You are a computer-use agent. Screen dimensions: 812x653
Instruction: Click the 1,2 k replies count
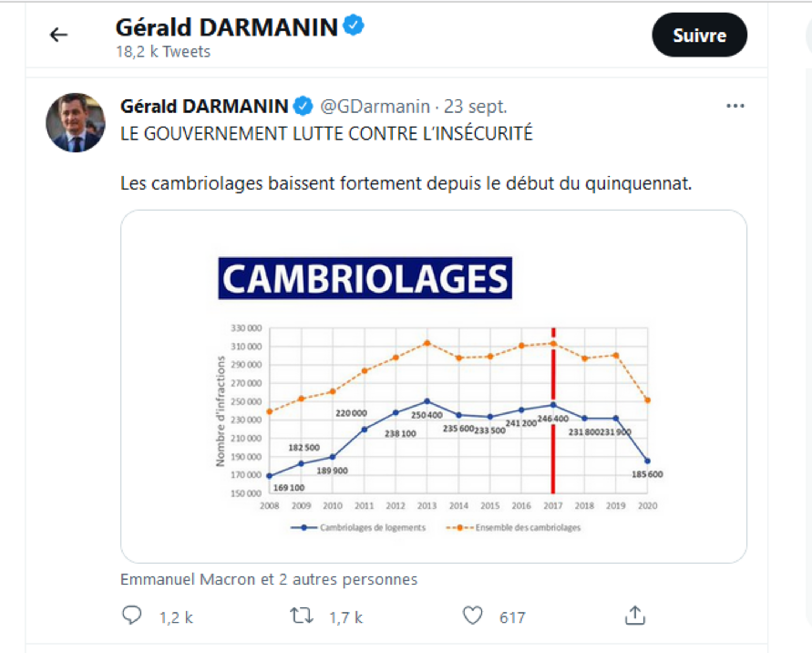pyautogui.click(x=176, y=618)
